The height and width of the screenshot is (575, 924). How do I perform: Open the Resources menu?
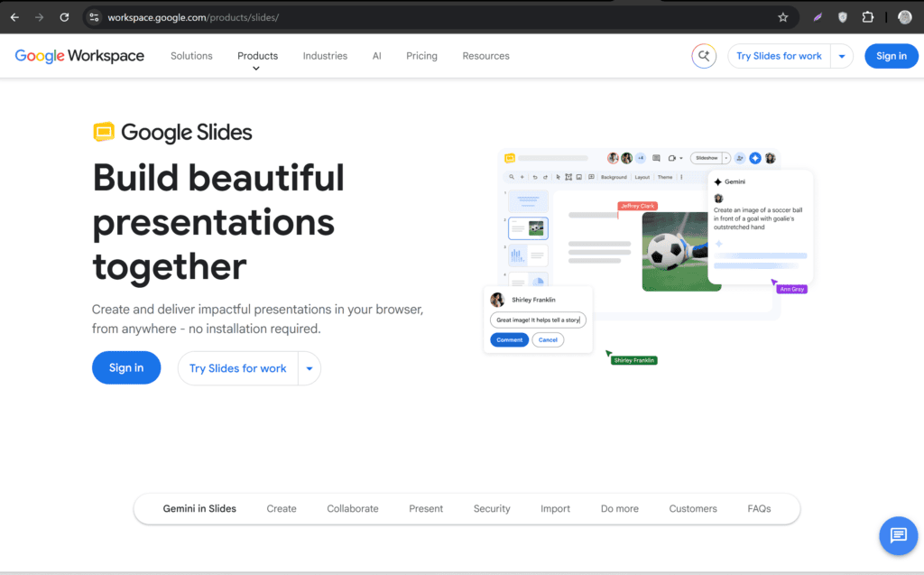coord(485,56)
